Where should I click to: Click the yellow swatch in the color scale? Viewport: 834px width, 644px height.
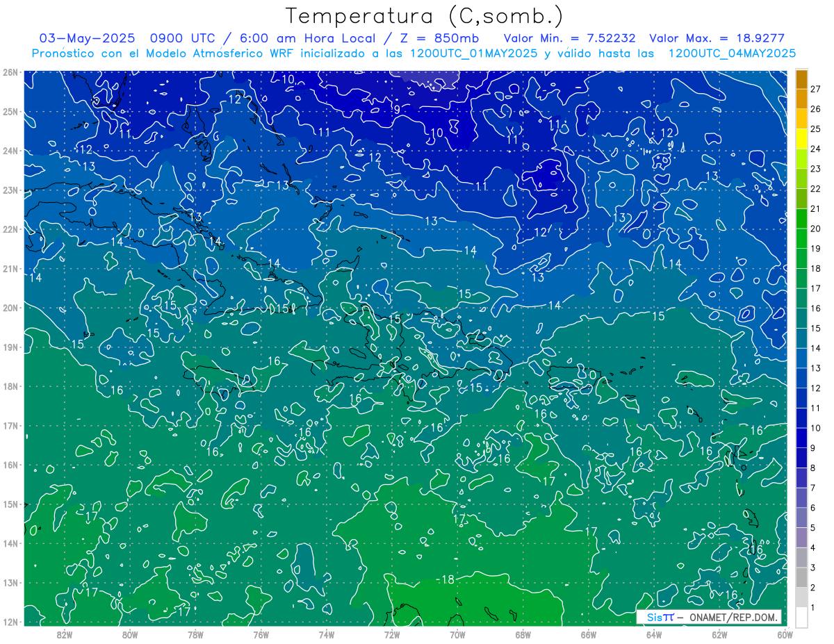click(801, 139)
